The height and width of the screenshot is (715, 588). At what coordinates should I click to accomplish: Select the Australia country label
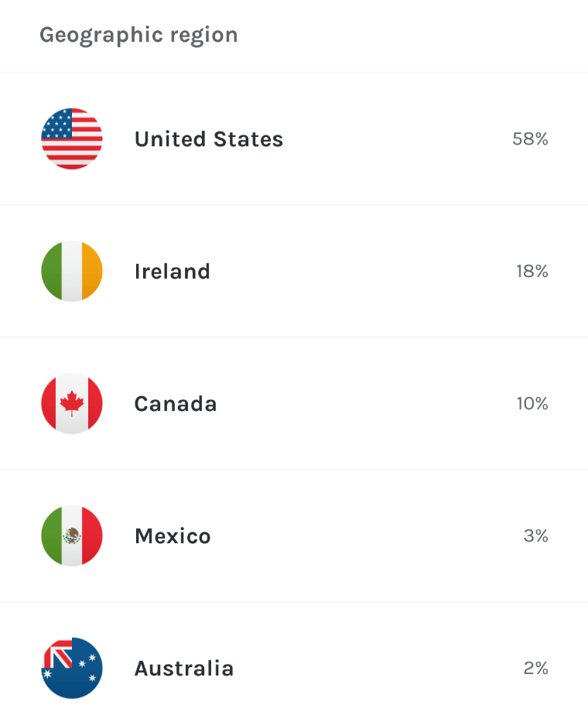pyautogui.click(x=183, y=668)
